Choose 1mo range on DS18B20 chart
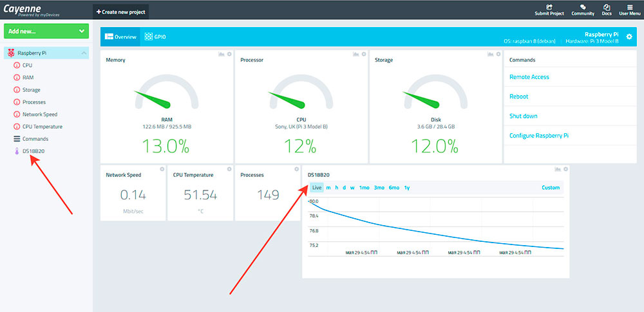644x312 pixels. [x=365, y=188]
